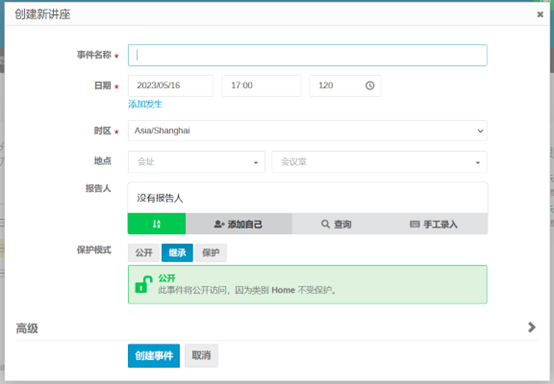The width and height of the screenshot is (554, 384).
Task: Click the keyboard icon beside 手工录入
Action: pyautogui.click(x=414, y=224)
